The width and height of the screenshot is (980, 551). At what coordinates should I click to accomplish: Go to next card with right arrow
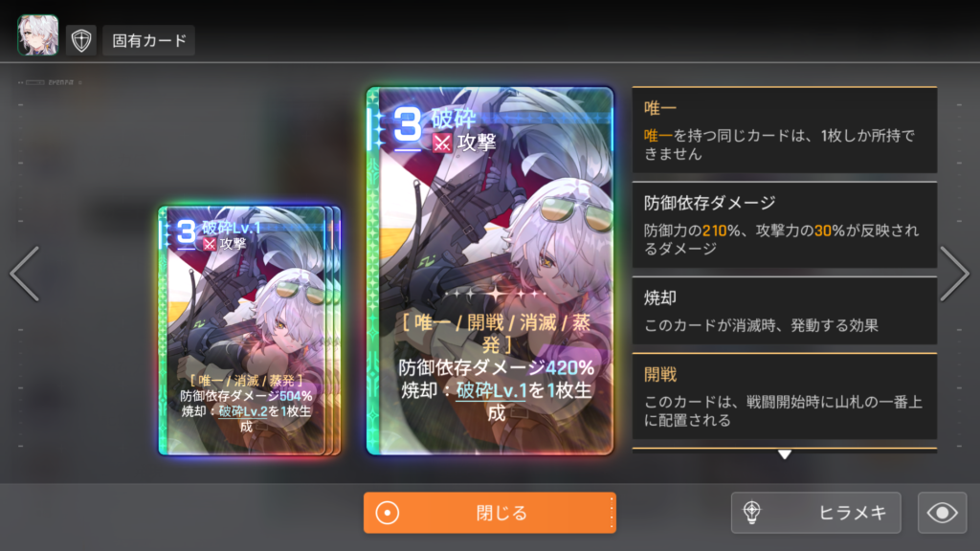tap(954, 274)
